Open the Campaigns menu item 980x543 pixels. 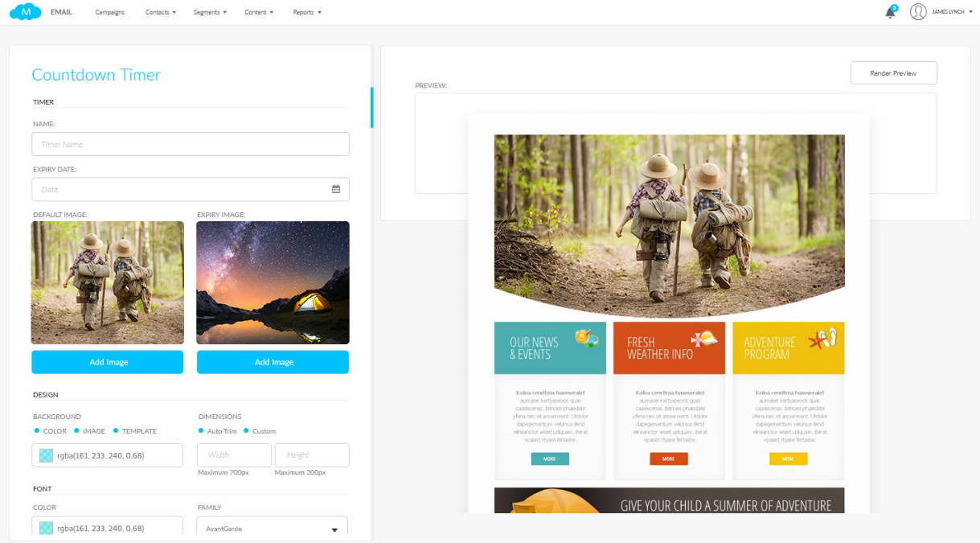109,12
